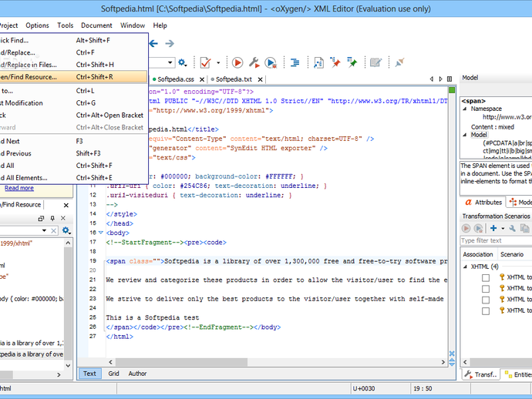This screenshot has height=399, width=532.
Task: Move editor tabs left with small arrow
Action: point(432,79)
